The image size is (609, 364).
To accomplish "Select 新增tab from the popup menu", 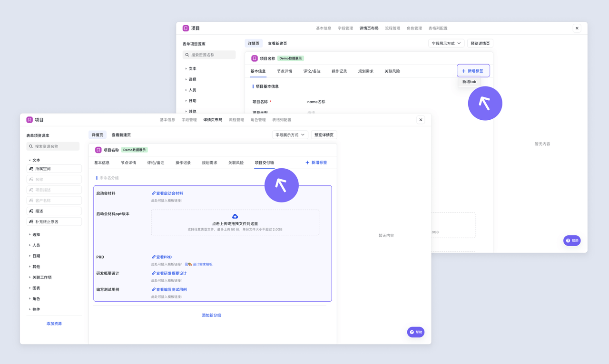I will [469, 82].
